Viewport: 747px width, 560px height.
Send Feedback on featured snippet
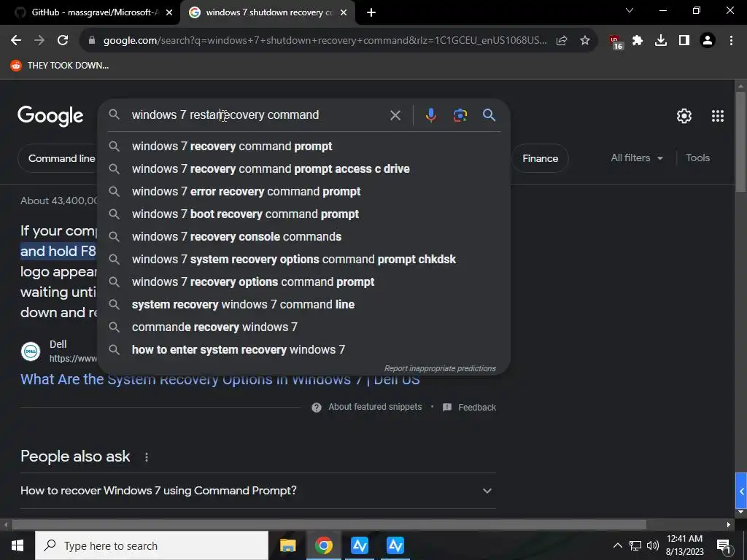(477, 408)
